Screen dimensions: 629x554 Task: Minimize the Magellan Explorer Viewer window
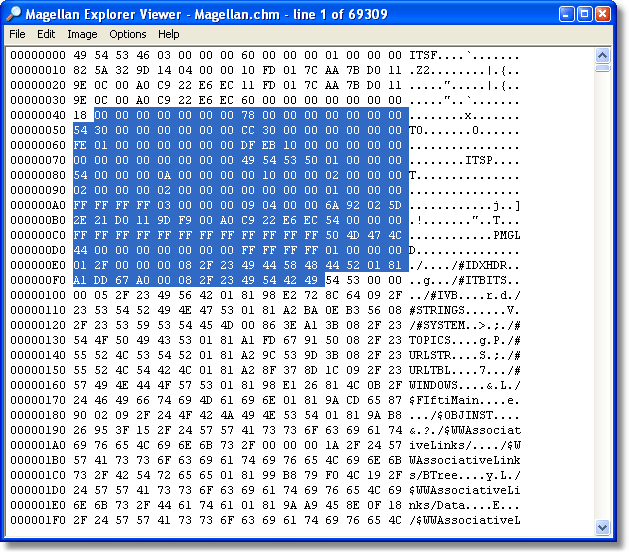[x=566, y=14]
